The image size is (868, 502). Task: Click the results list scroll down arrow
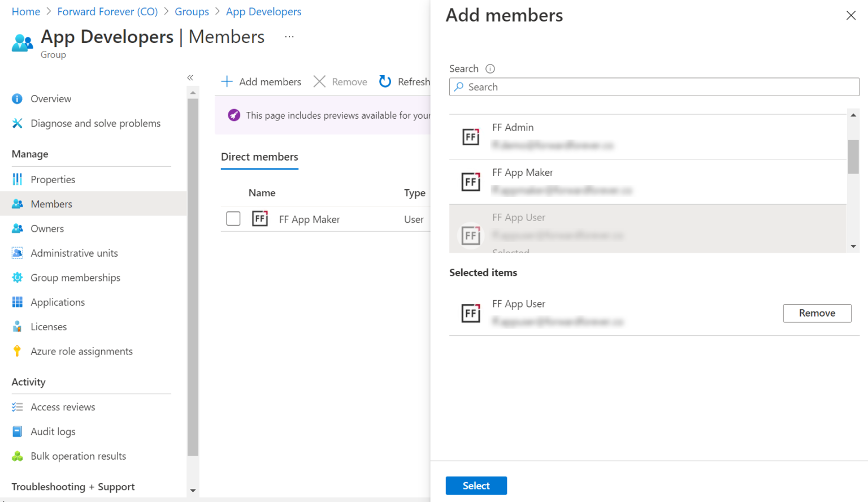click(x=853, y=246)
